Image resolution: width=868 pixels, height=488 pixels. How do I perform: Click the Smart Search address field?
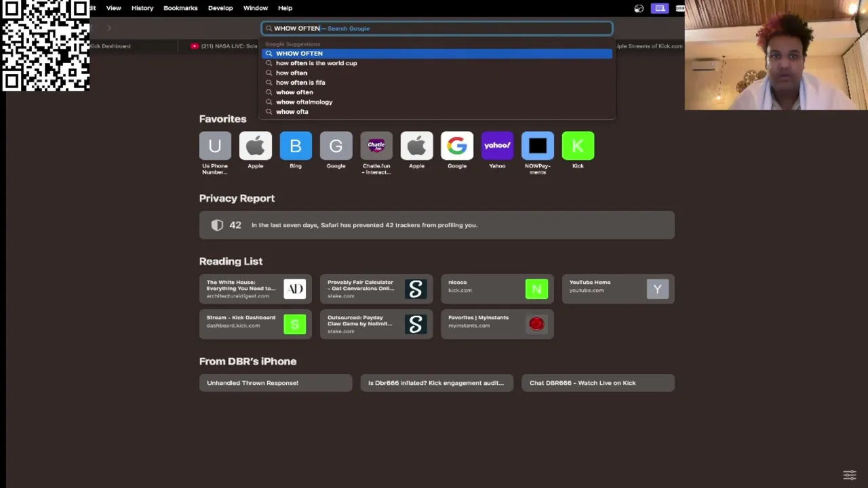click(x=437, y=28)
